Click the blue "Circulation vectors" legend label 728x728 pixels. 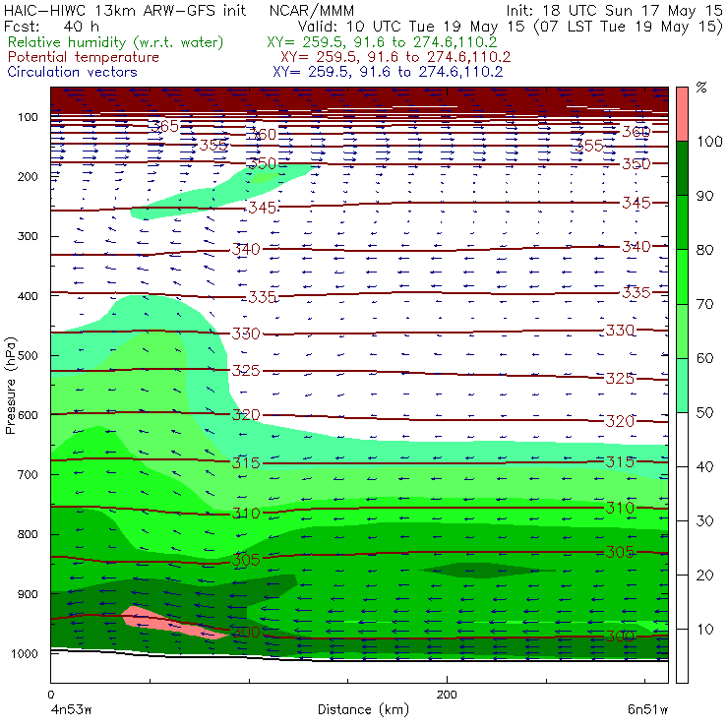(72, 72)
